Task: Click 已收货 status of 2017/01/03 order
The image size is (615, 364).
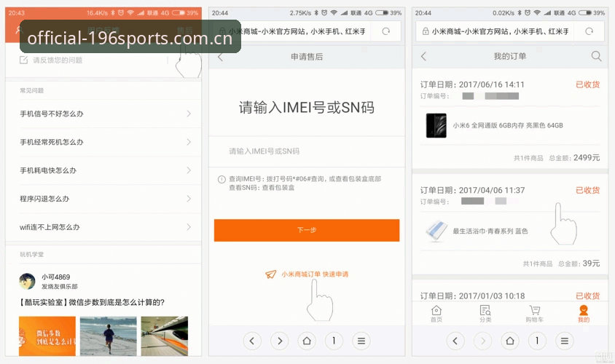Action: 587,296
